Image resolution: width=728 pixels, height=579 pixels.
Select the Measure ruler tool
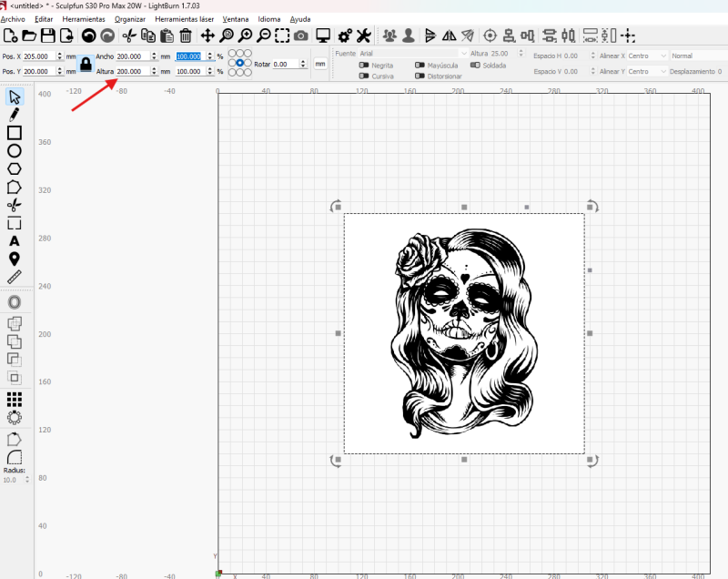pyautogui.click(x=15, y=277)
